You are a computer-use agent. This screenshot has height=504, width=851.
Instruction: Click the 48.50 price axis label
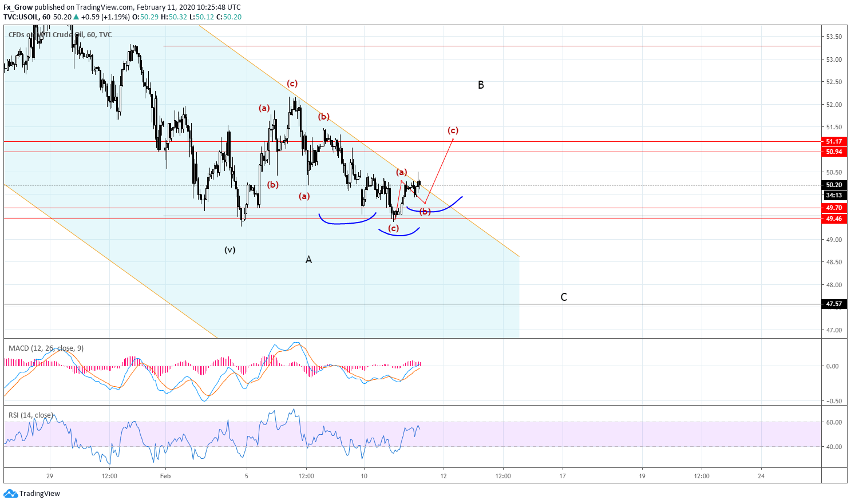click(x=834, y=262)
